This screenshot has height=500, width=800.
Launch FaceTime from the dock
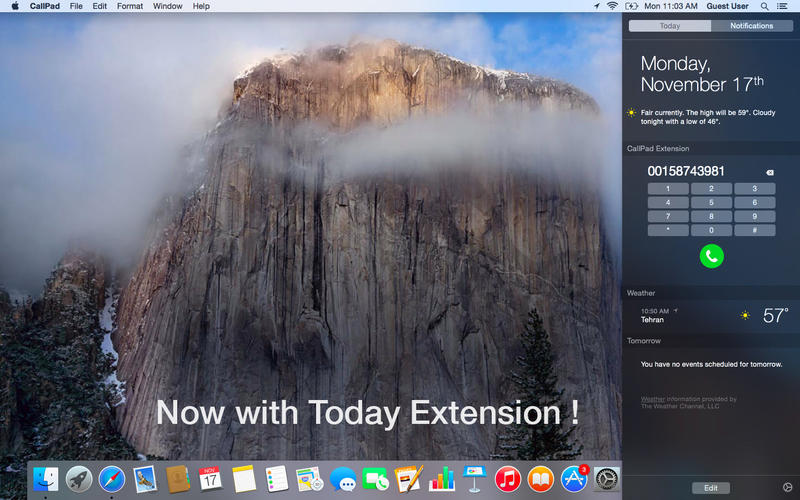(376, 480)
